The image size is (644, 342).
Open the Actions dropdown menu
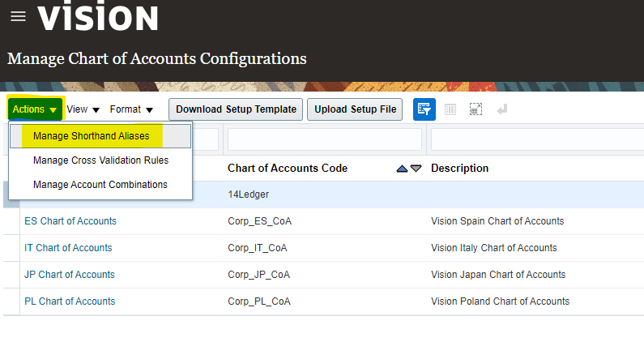(x=35, y=109)
